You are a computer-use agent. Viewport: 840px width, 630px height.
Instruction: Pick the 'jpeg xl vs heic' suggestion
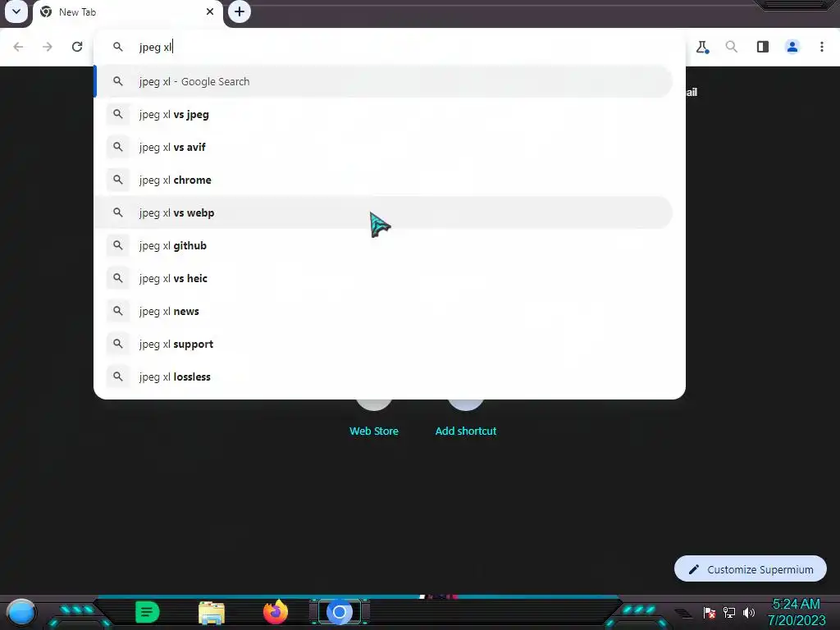click(x=384, y=278)
